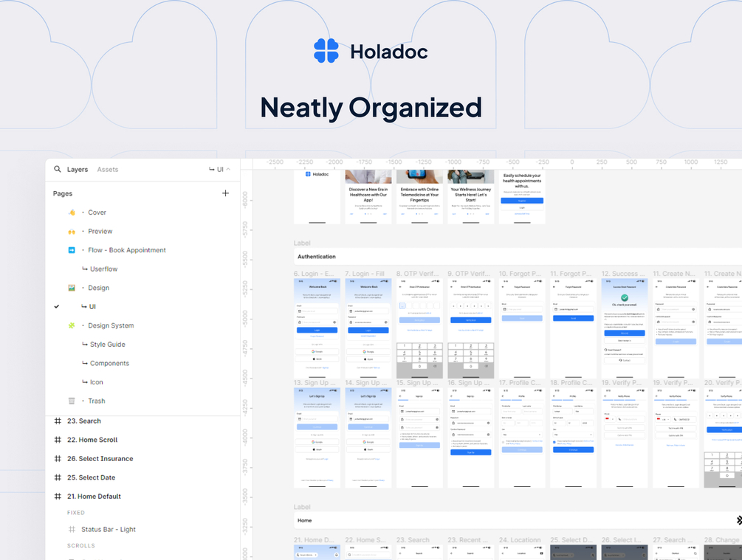Select the 17. Profile C... frame thumbnail
Viewport: 742px width, 560px height.
point(522,438)
